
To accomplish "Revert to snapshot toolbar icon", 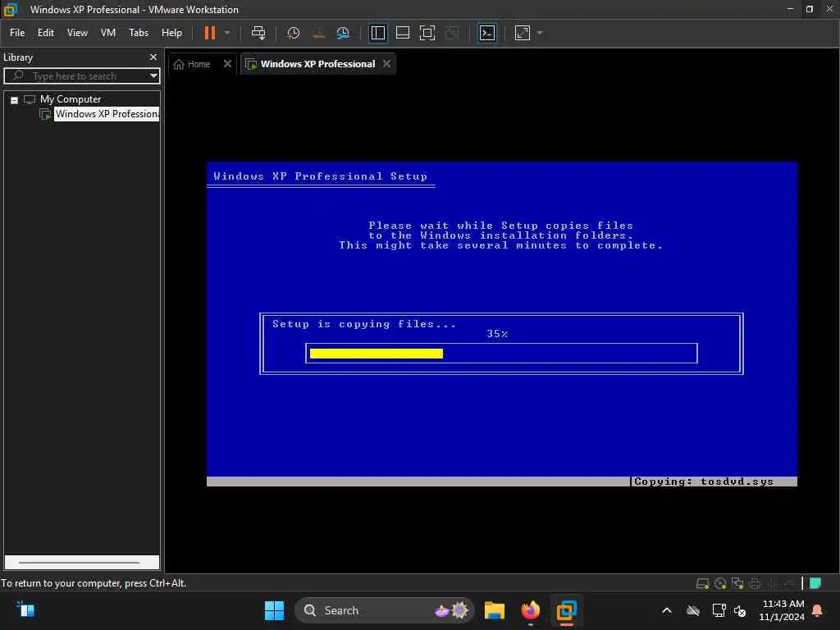I will pos(318,33).
